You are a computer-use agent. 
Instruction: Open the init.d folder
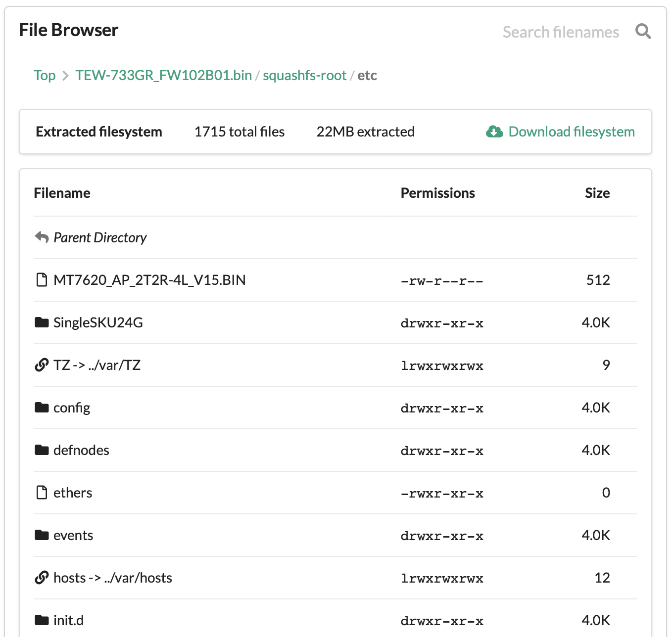(68, 620)
